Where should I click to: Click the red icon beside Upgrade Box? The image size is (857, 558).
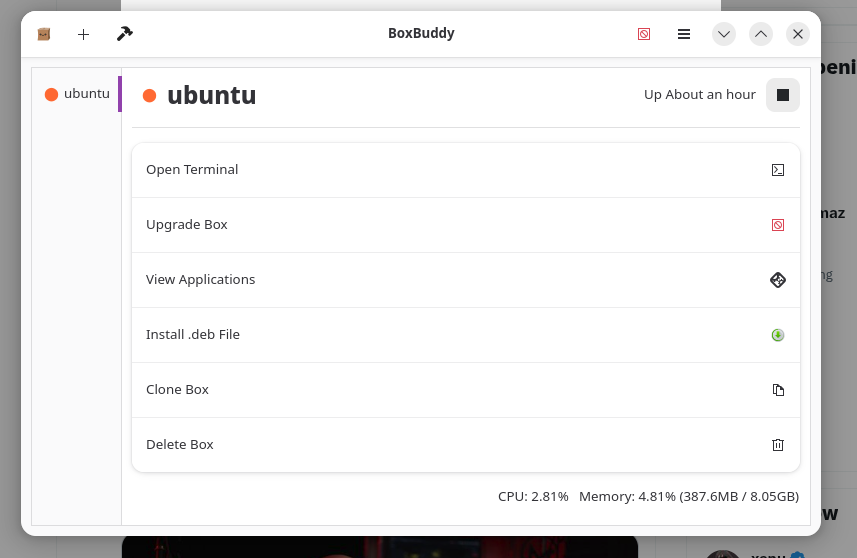pyautogui.click(x=778, y=225)
